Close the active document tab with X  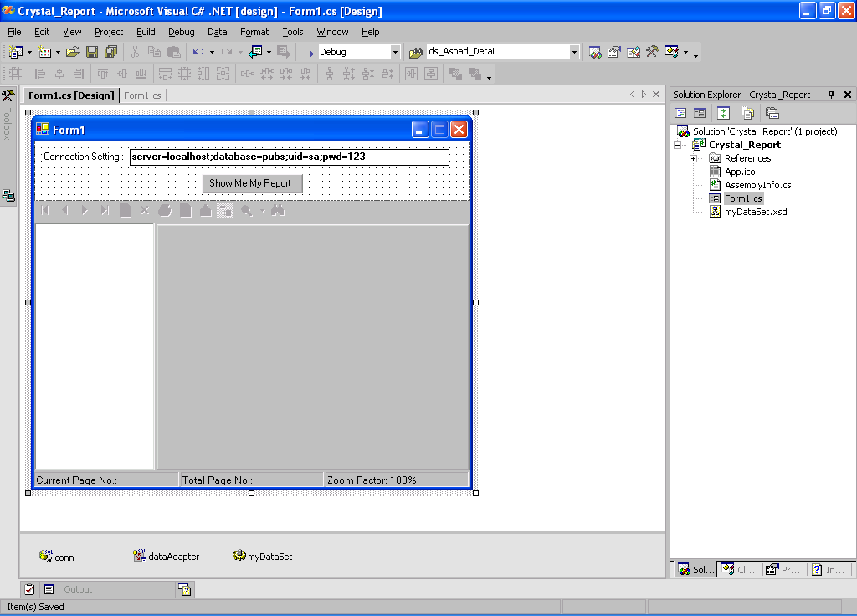pos(656,94)
